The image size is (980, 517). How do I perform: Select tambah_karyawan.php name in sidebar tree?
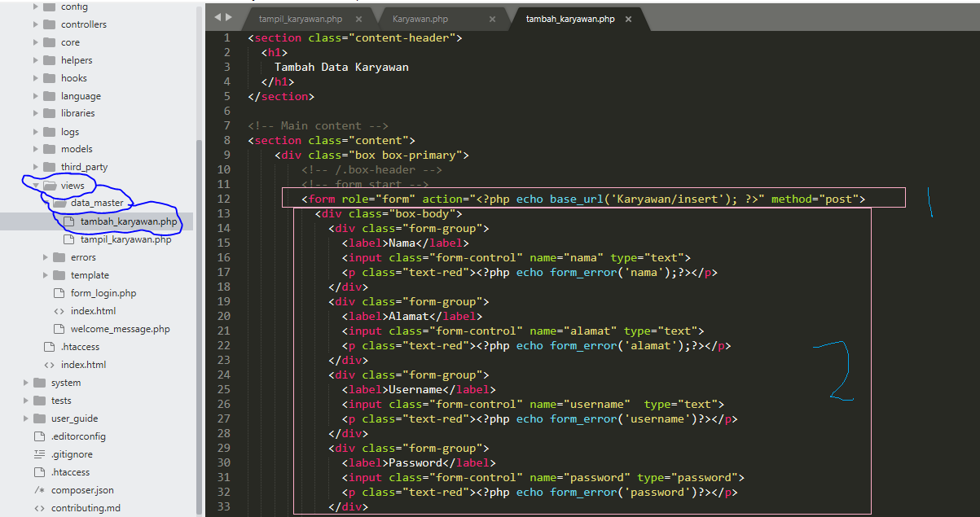tap(129, 221)
